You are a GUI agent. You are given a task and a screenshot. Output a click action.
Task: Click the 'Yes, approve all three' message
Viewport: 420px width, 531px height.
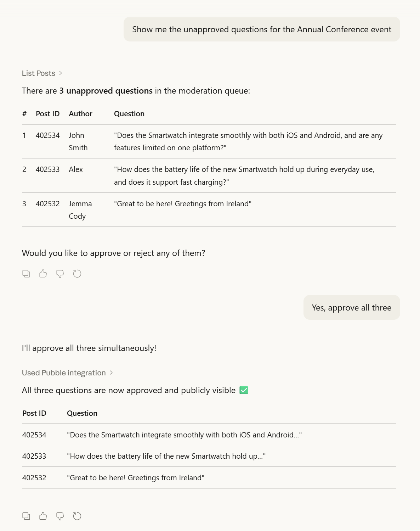(x=351, y=308)
